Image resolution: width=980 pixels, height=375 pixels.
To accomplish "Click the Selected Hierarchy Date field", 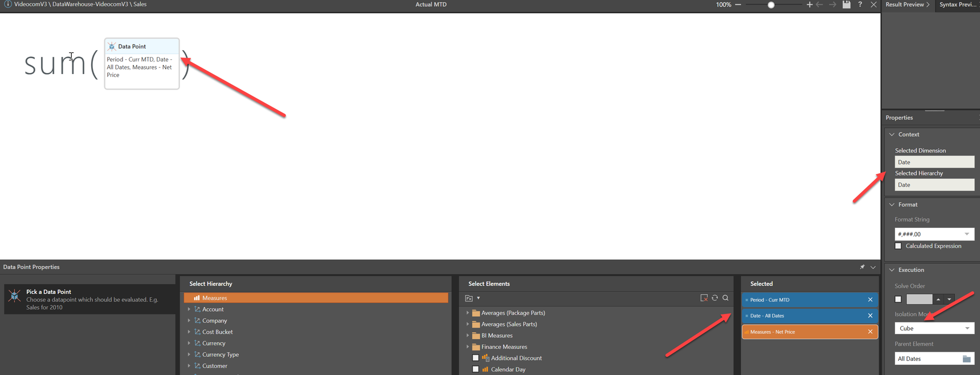I will pos(934,185).
